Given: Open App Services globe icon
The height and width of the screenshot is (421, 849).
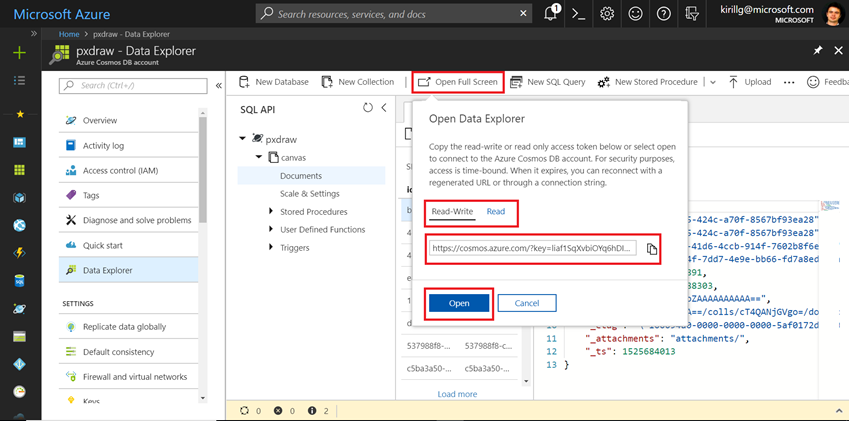Looking at the screenshot, I should (x=19, y=226).
